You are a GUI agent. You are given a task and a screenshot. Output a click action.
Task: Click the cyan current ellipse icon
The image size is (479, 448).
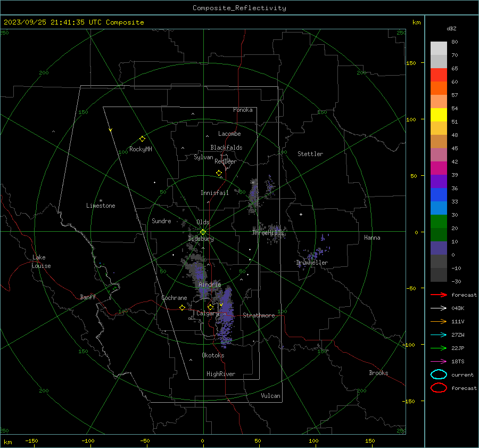click(x=439, y=374)
